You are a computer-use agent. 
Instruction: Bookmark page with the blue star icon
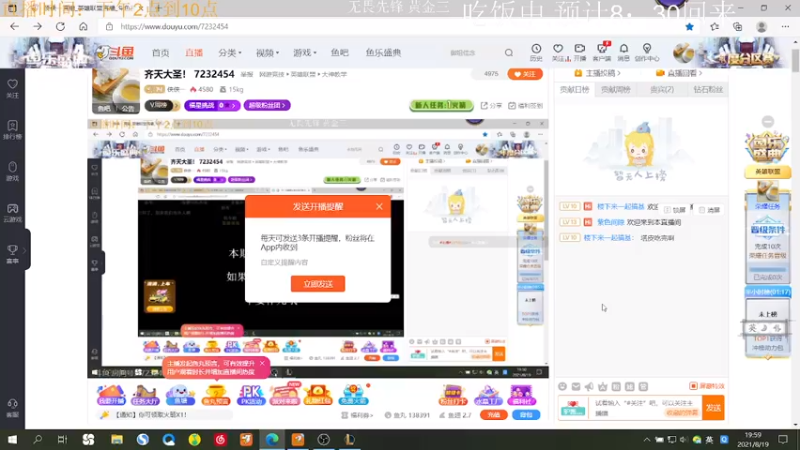689,27
